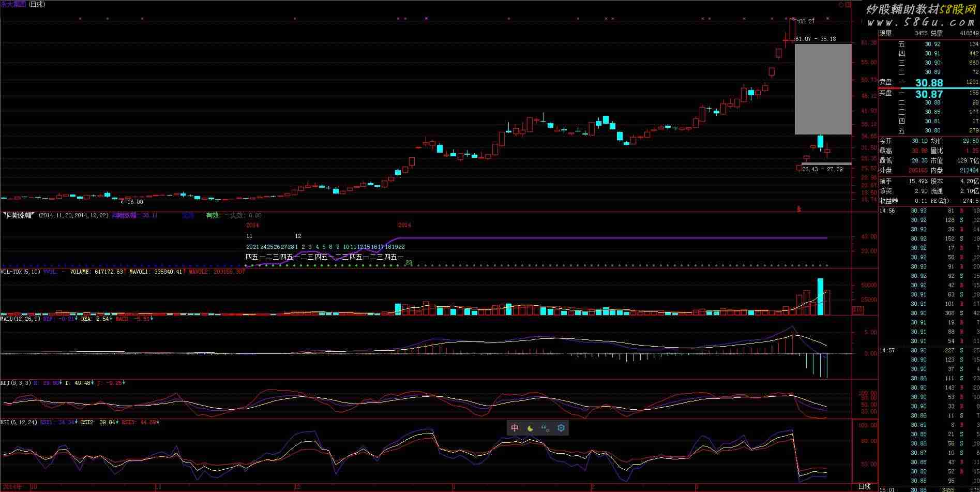Click the 净资 value 2.90
The image size is (980, 492).
pos(921,191)
